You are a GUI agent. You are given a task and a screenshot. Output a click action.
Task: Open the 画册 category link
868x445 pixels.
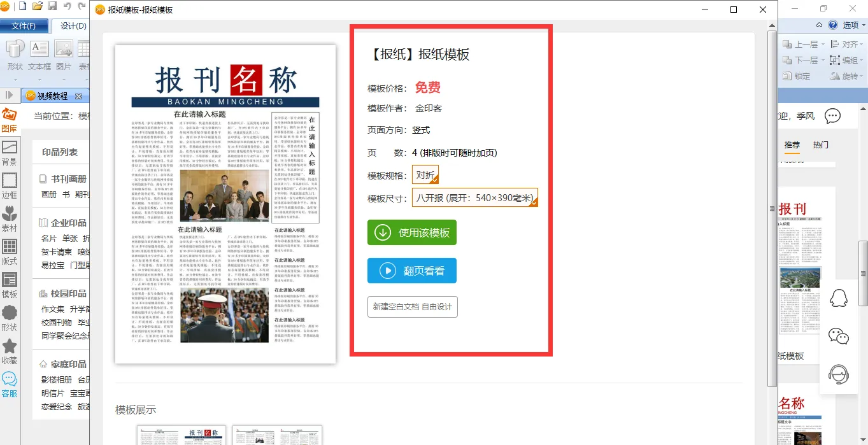49,194
